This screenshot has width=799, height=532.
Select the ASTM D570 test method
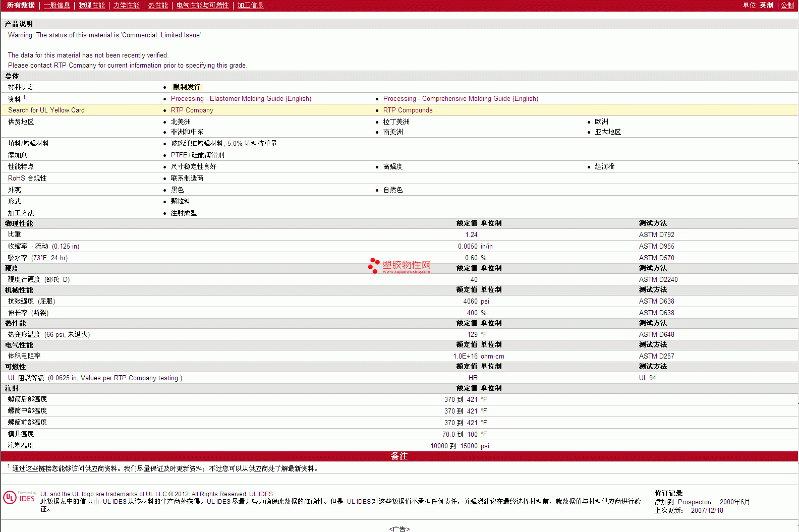click(x=656, y=258)
